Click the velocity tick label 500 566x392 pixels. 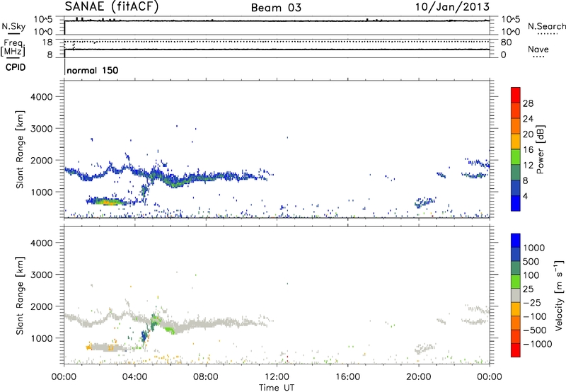pyautogui.click(x=532, y=261)
